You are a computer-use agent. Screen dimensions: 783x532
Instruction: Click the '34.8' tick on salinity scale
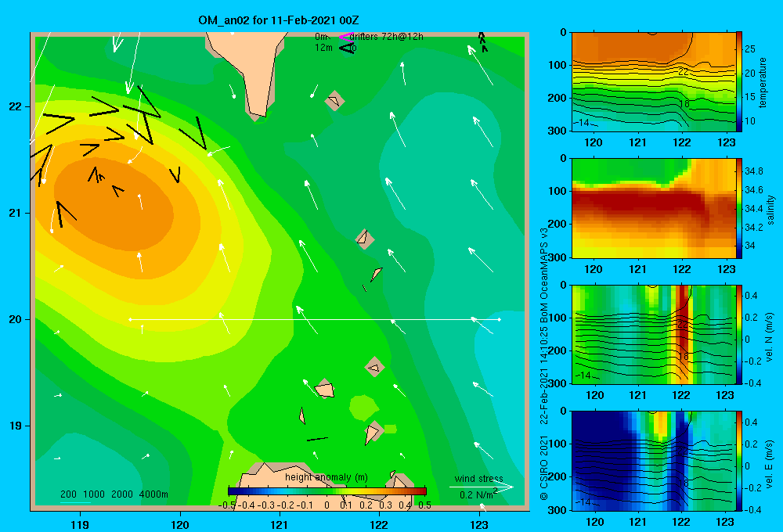[753, 171]
